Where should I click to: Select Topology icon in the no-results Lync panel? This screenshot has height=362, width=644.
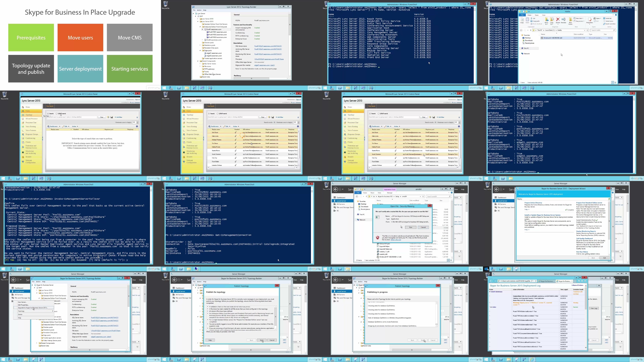[x=23, y=115]
